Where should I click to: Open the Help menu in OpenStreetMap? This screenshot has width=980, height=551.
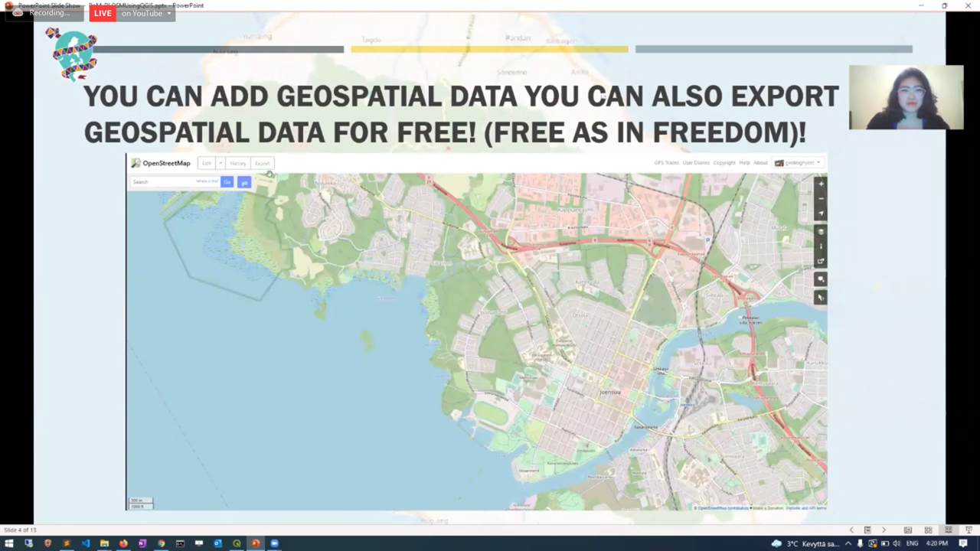pyautogui.click(x=744, y=162)
